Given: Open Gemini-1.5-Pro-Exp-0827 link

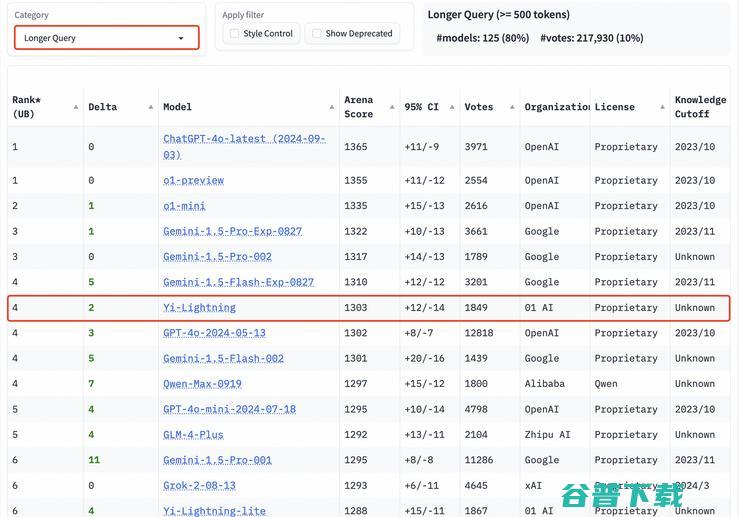Looking at the screenshot, I should click(x=232, y=231).
